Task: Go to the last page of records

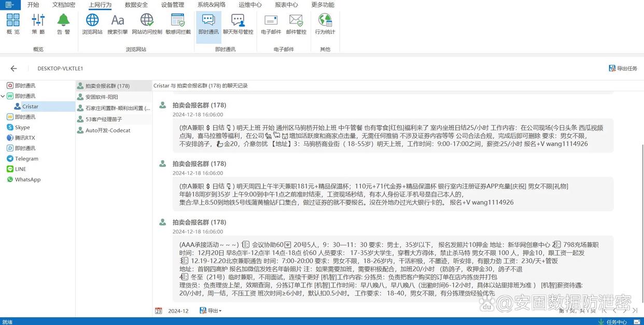Action: [635, 310]
